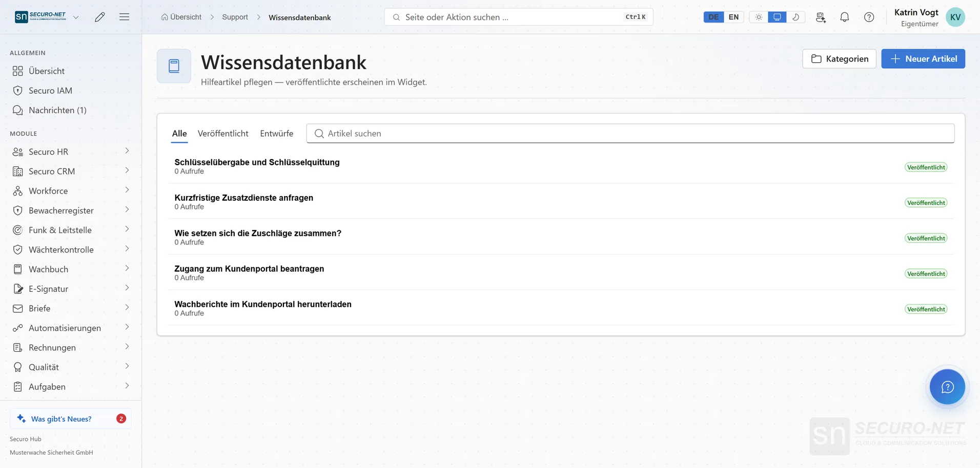Screen dimensions: 980x468
Task: Open Was gibt's Neues?
Action: click(71, 418)
